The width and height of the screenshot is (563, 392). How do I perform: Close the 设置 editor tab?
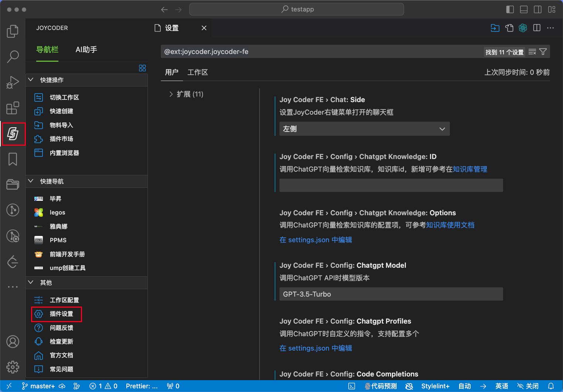204,28
